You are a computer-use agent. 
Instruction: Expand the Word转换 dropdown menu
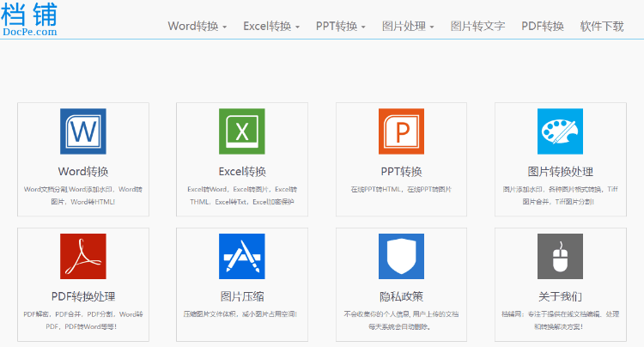197,27
